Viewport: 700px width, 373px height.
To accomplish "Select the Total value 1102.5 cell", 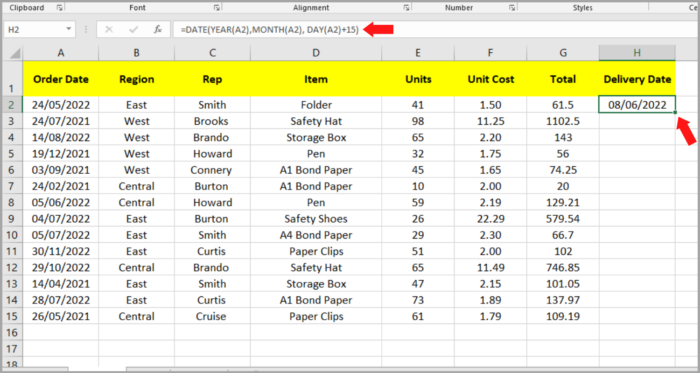I will coord(563,121).
